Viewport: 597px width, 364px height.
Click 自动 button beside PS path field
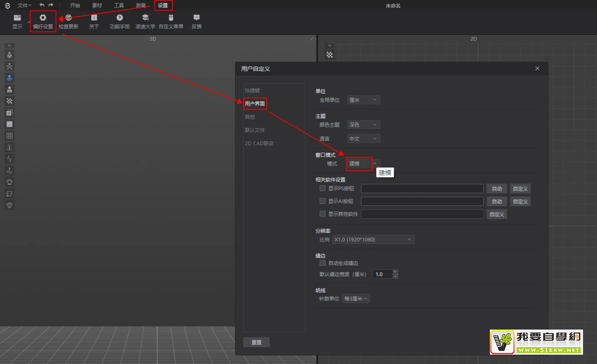point(497,189)
